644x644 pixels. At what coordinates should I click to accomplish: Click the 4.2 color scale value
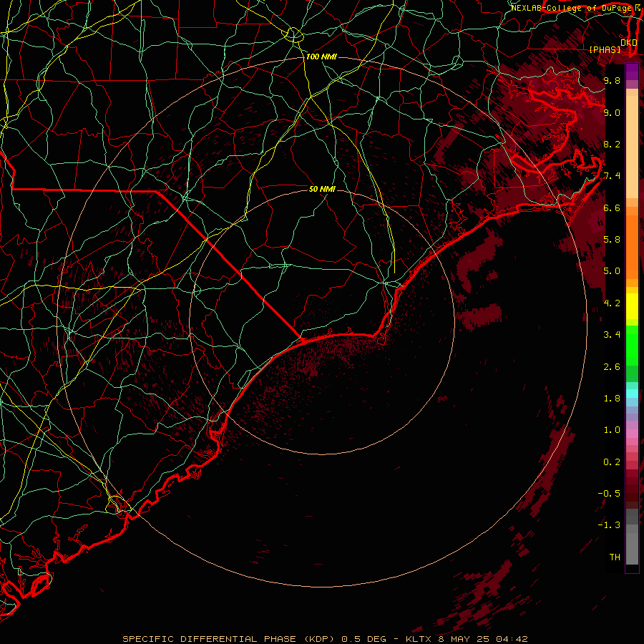coord(612,303)
